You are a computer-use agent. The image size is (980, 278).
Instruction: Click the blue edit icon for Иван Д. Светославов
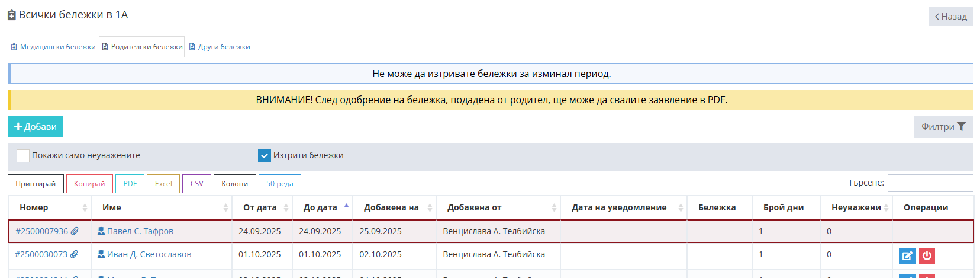[907, 256]
